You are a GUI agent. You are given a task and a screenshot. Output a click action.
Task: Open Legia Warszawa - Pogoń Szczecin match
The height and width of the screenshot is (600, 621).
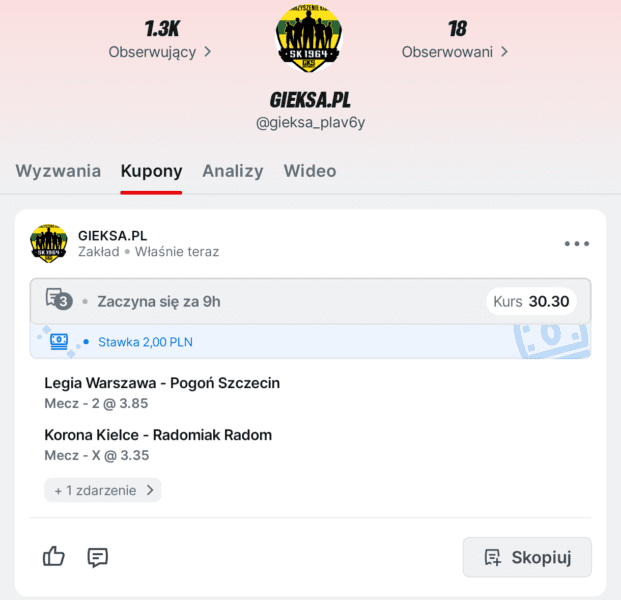(x=162, y=383)
